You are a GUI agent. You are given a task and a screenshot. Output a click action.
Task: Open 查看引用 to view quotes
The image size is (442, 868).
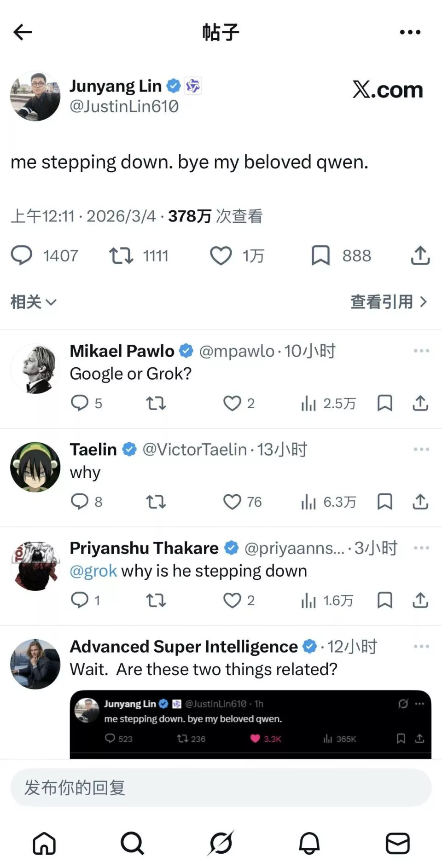pos(389,302)
